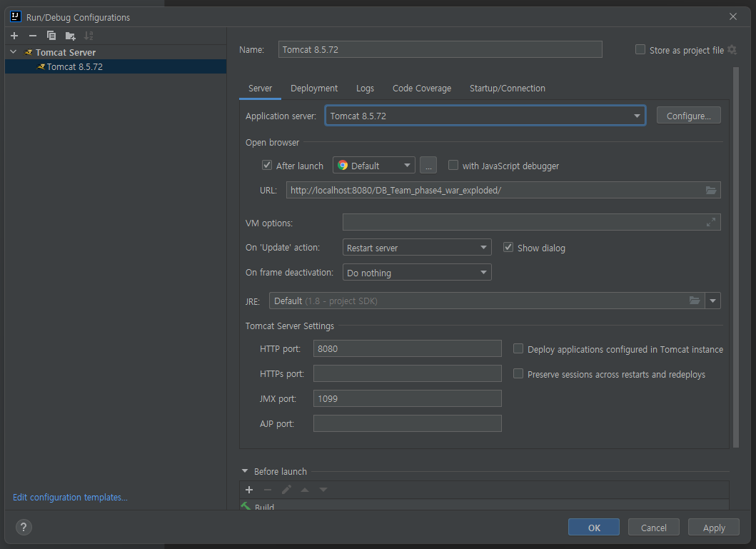Click the JMX port field
The width and height of the screenshot is (756, 549).
pyautogui.click(x=408, y=398)
